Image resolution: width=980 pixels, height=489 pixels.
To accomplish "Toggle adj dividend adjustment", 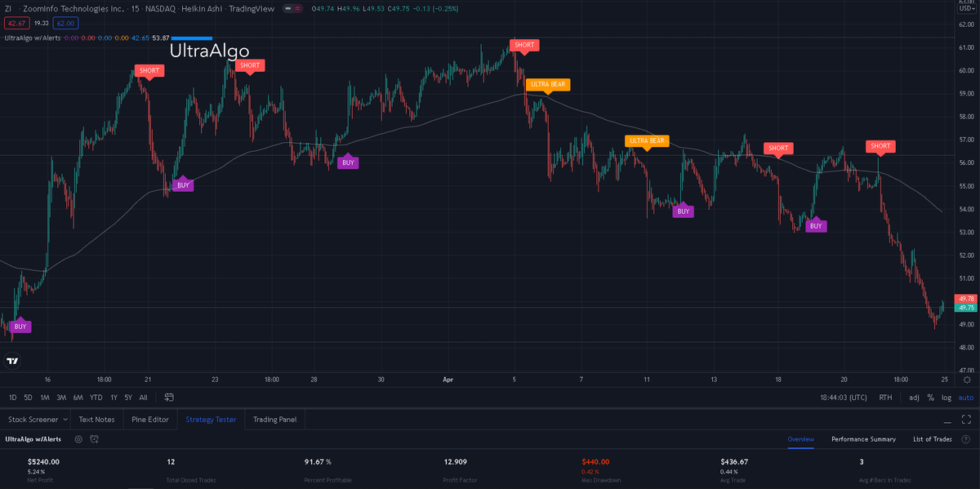I will (x=914, y=398).
